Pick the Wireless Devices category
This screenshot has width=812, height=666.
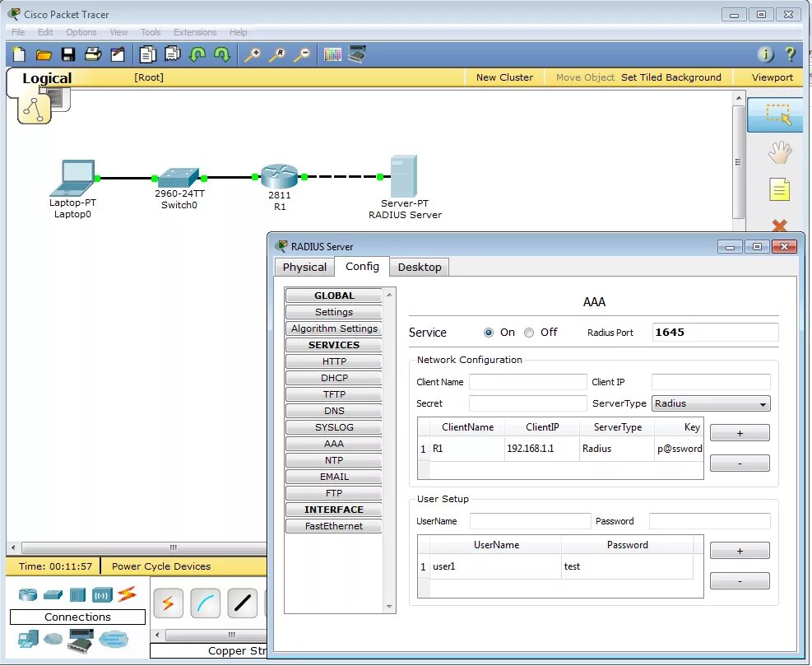[102, 595]
